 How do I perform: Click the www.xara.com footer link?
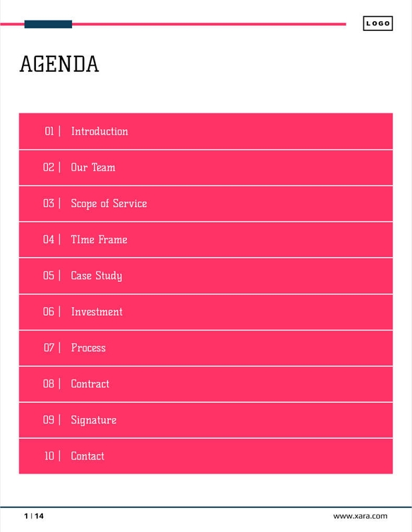360,516
